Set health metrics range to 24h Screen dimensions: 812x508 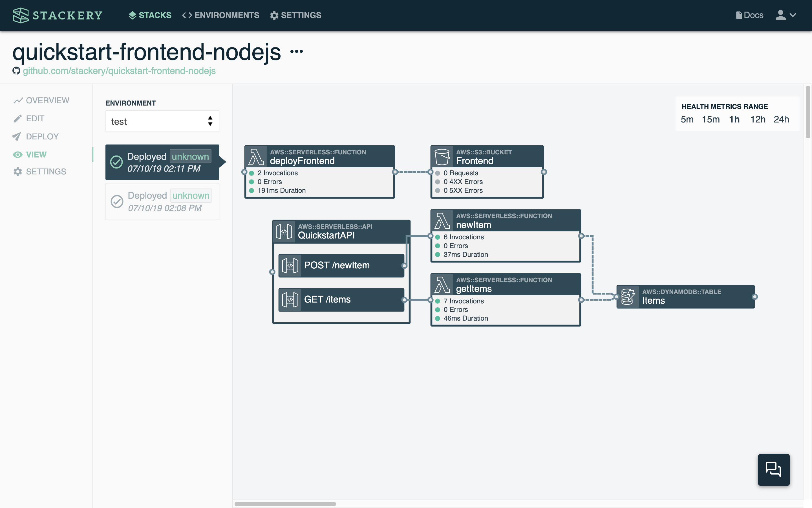[781, 119]
